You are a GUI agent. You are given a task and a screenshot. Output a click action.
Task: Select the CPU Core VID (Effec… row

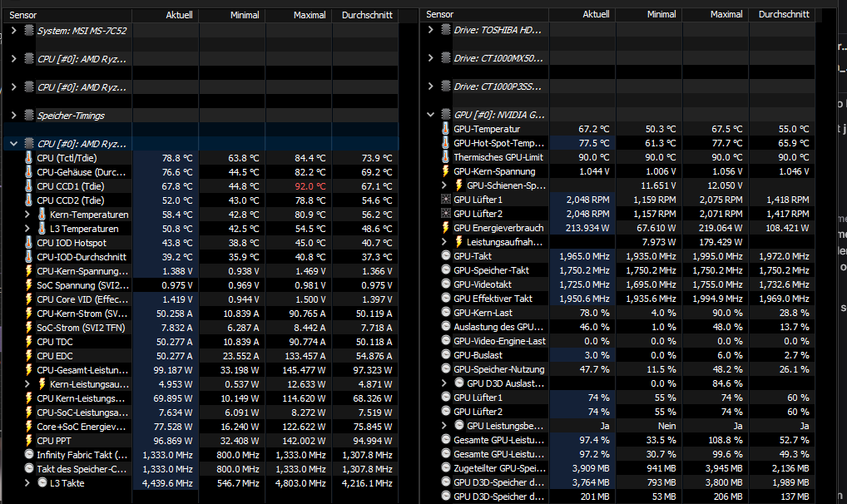[201, 299]
